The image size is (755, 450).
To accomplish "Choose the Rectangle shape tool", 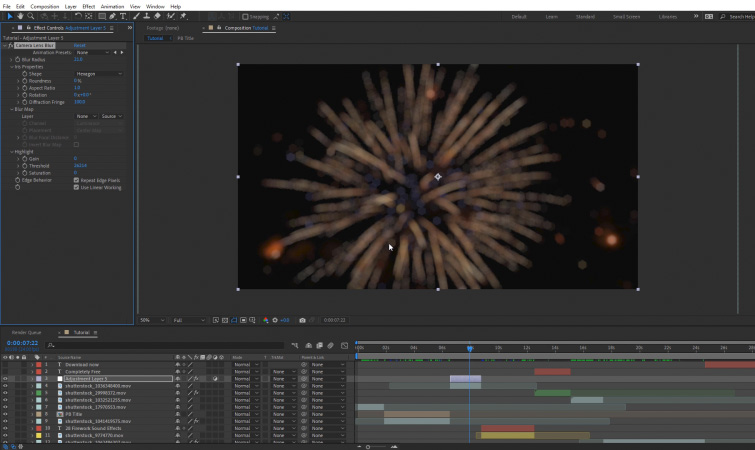I will (x=101, y=16).
